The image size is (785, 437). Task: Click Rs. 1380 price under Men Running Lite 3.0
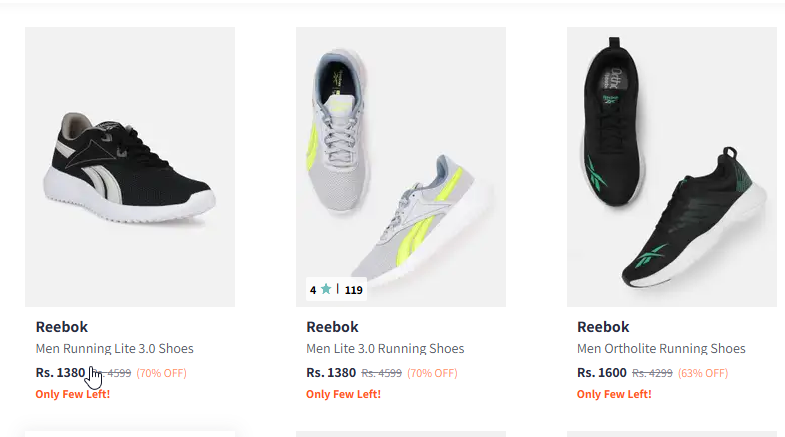(x=60, y=373)
